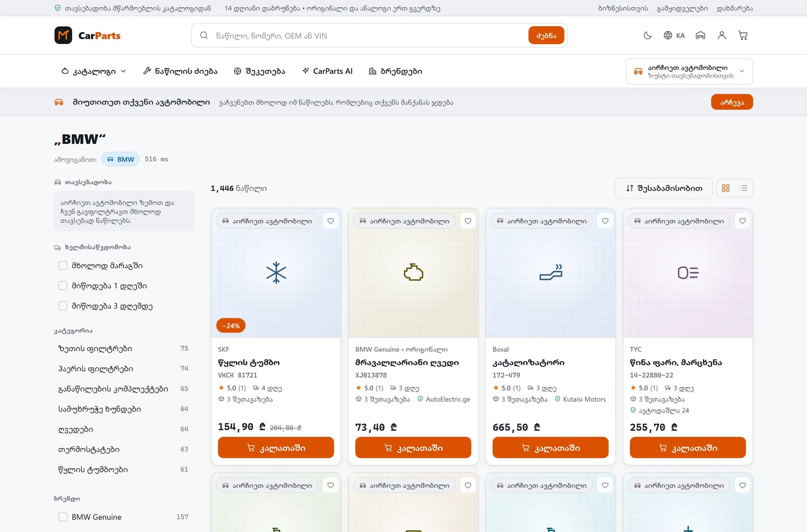
Task: Select სამუხრუჭე ხუნდები category
Action: pyautogui.click(x=123, y=409)
